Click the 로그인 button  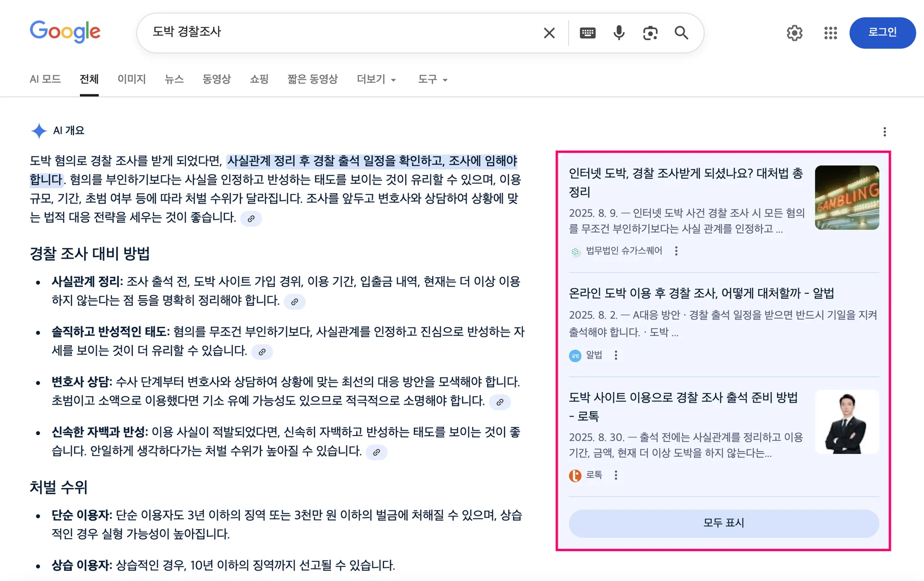click(x=882, y=33)
